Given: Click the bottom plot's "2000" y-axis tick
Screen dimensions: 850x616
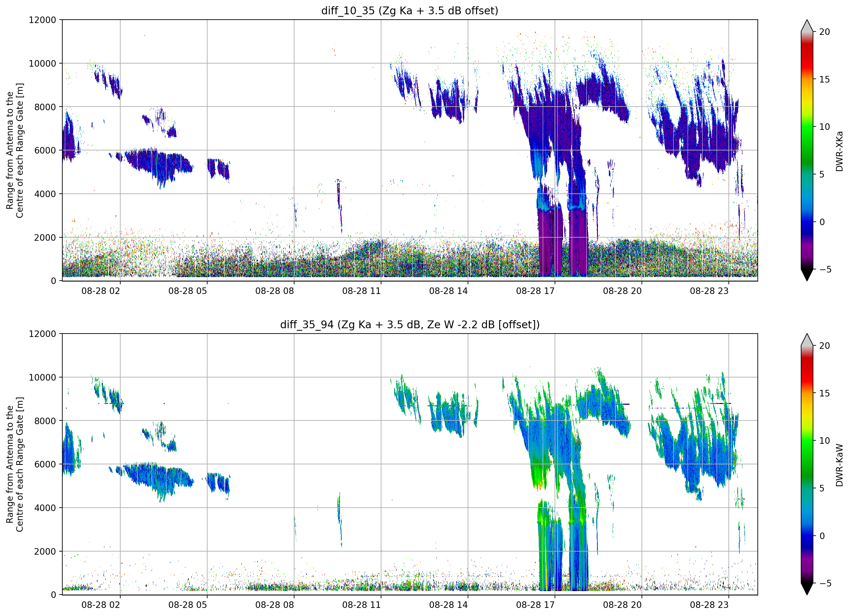Looking at the screenshot, I should pos(45,551).
